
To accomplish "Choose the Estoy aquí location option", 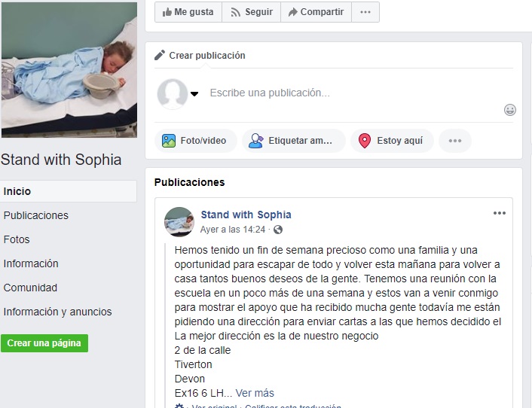I will click(392, 141).
